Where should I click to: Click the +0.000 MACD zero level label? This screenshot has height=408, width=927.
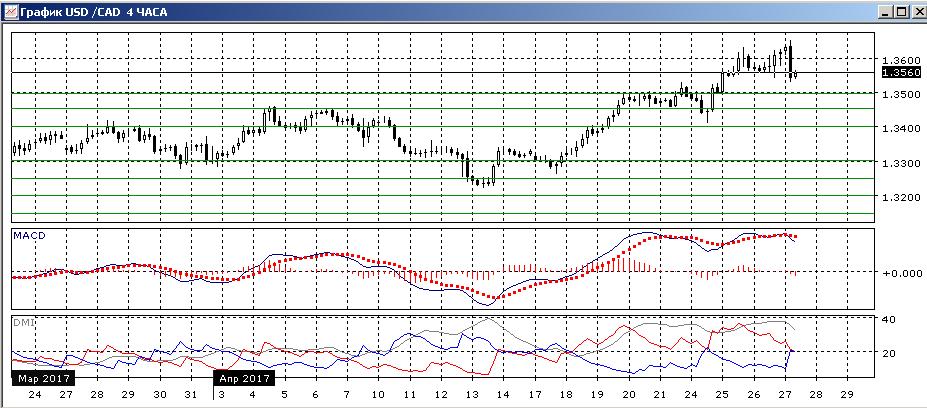[x=901, y=273]
